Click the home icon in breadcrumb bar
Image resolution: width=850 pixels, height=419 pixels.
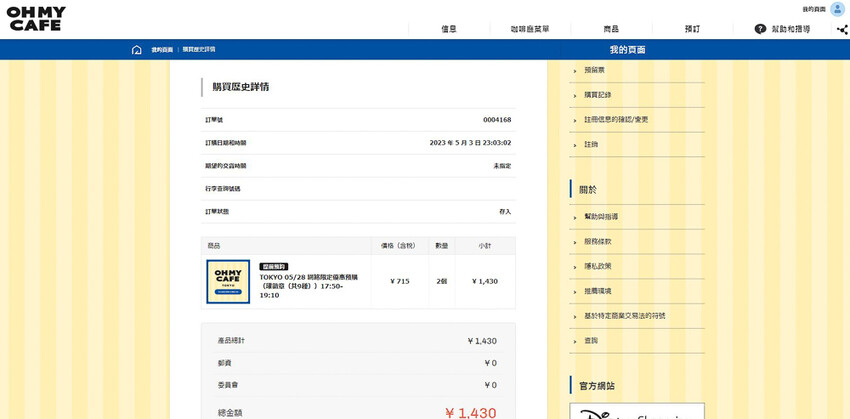(136, 49)
